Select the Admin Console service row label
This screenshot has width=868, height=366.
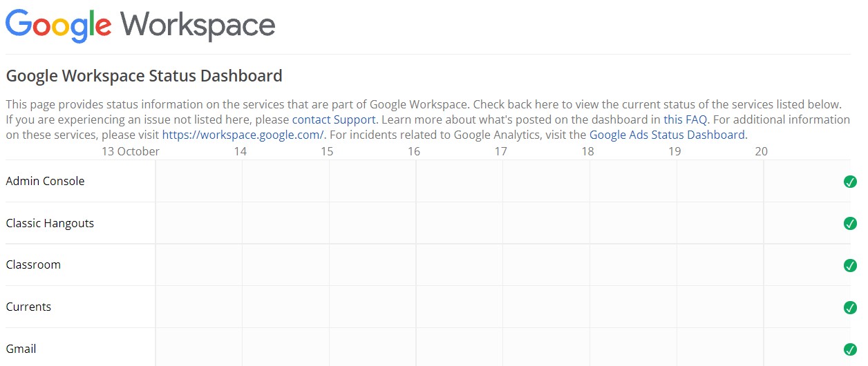pyautogui.click(x=45, y=181)
